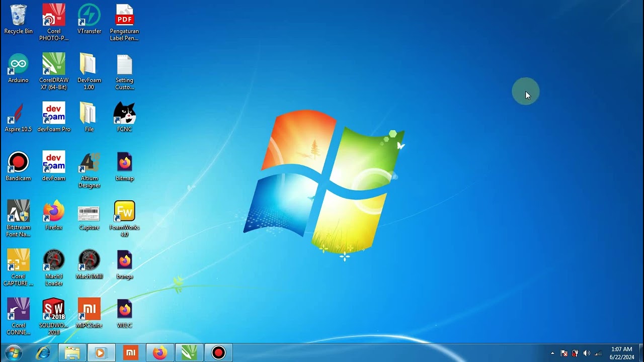
Task: Open the network signal tray icon
Action: coord(598,353)
